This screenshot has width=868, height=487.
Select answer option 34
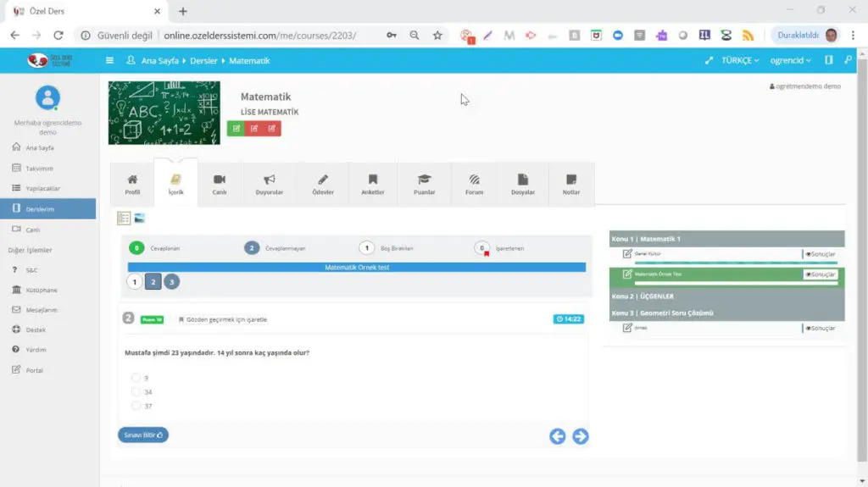(136, 392)
